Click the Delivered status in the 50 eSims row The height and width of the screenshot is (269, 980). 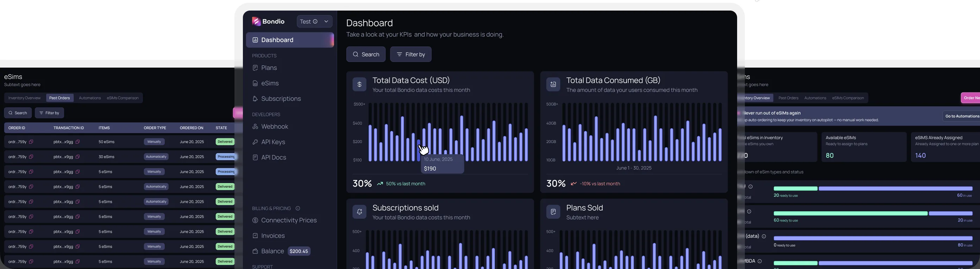point(225,142)
